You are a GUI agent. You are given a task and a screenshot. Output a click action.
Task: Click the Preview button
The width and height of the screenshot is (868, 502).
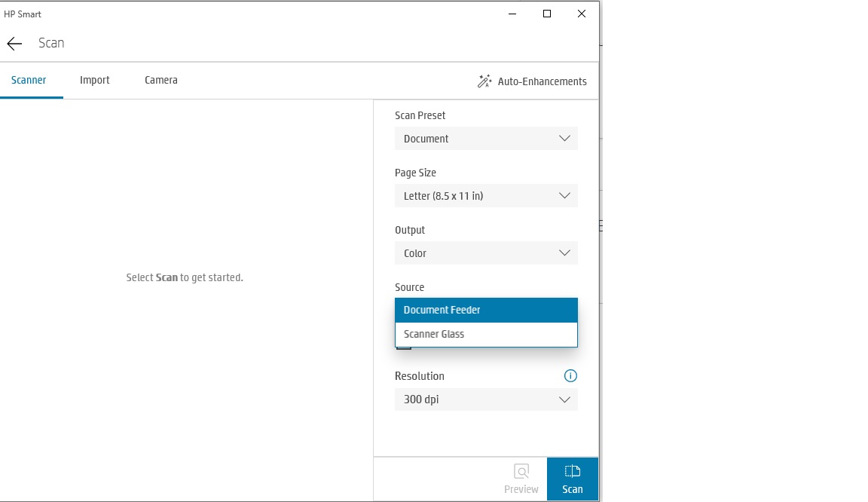(x=521, y=479)
